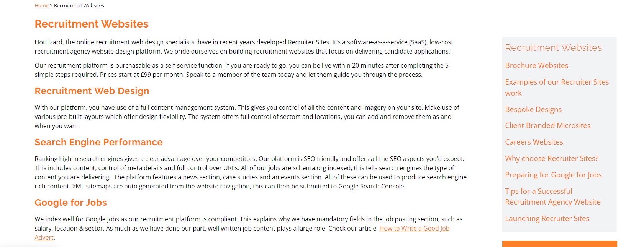Click the orange bar below the sidebar menu
644x247 pixels.
click(x=559, y=244)
